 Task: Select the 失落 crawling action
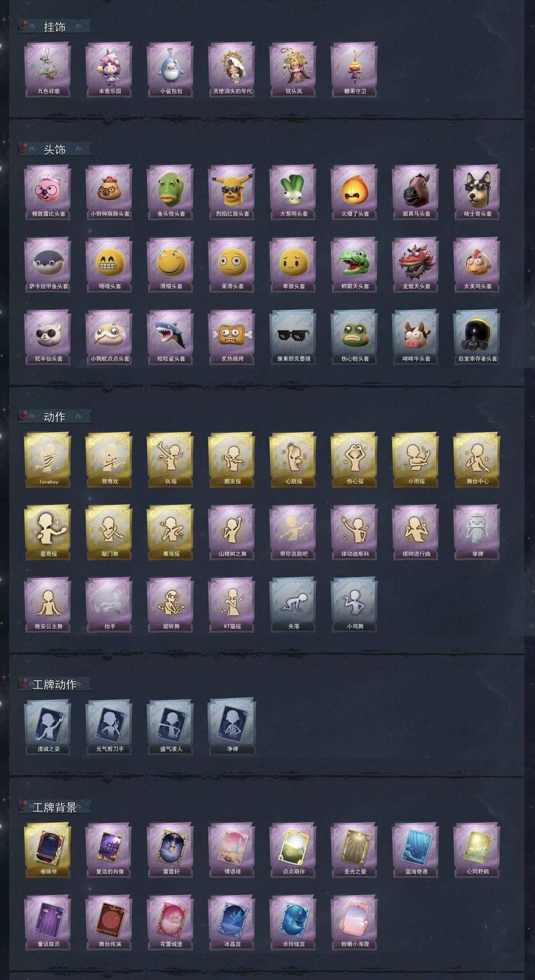click(293, 604)
